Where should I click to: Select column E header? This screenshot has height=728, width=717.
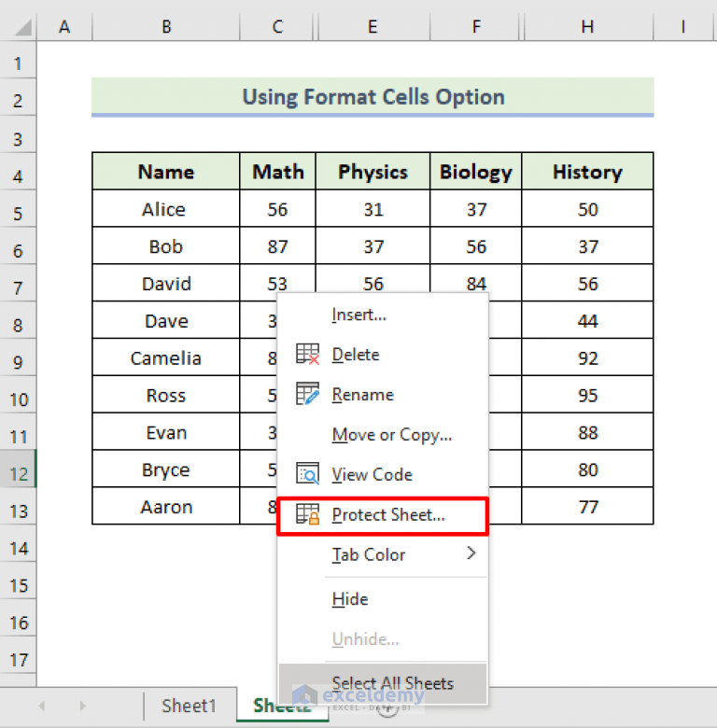373,27
